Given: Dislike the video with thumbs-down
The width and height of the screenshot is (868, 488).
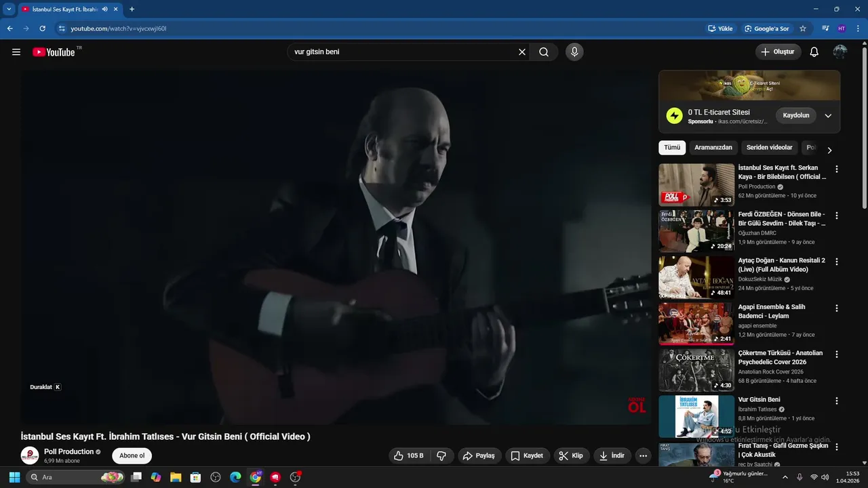Looking at the screenshot, I should click(x=441, y=455).
